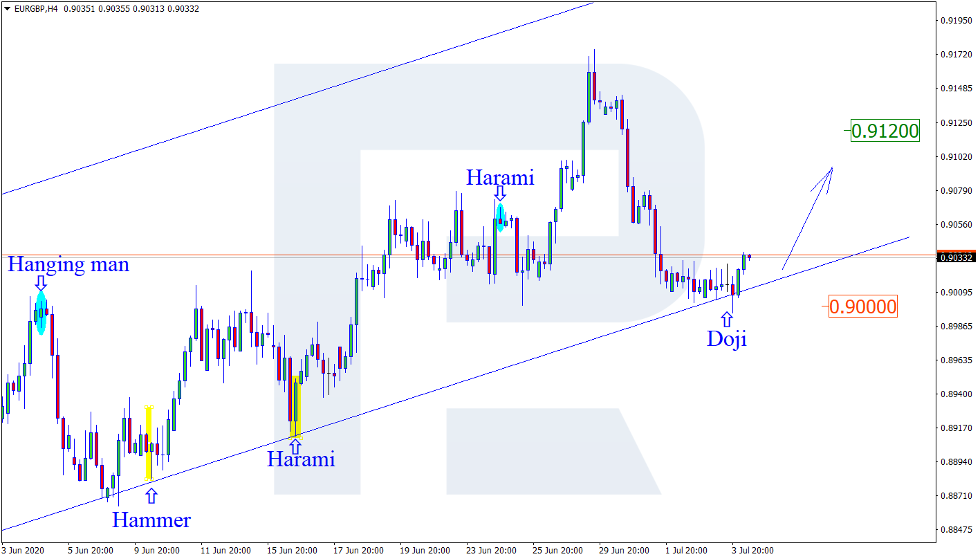This screenshot has height=559, width=980.
Task: Click the 0.89400 price axis value
Action: [958, 394]
